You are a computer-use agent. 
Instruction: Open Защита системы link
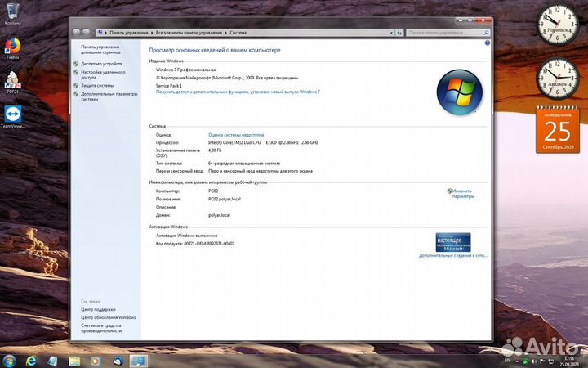point(97,86)
